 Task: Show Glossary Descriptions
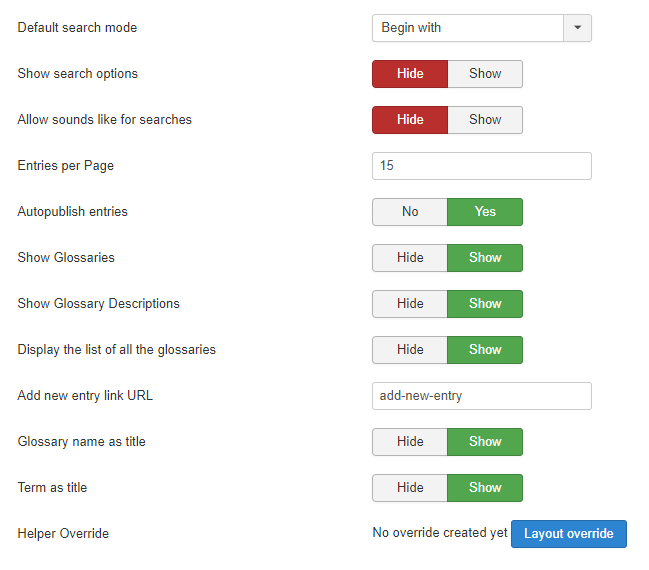coord(485,304)
